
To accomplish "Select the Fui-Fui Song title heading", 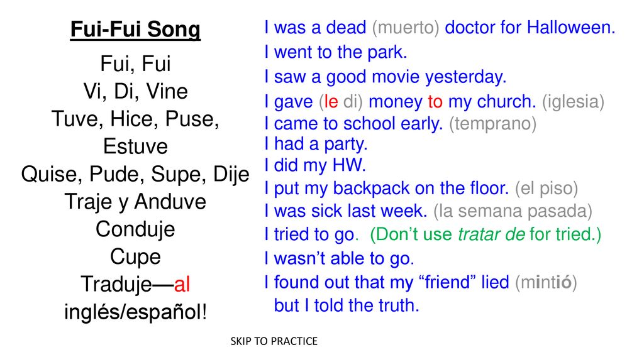I will pyautogui.click(x=136, y=30).
